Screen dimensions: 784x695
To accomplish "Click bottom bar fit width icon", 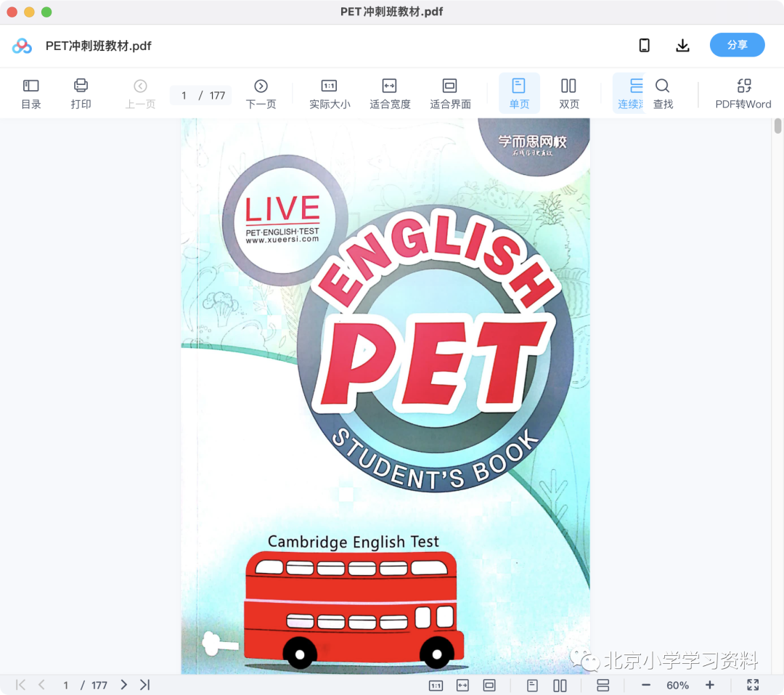I will point(463,686).
